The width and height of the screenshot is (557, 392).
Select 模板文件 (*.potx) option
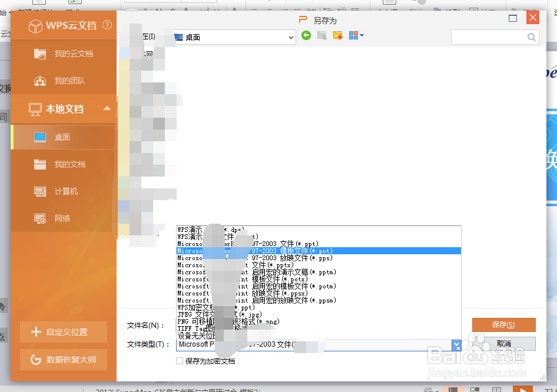pos(319,279)
